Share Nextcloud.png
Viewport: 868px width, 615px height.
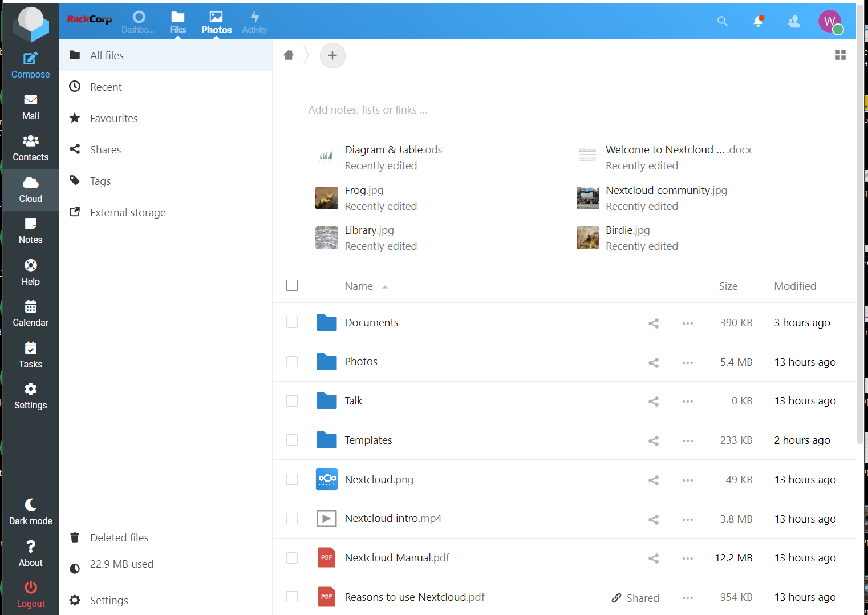click(654, 480)
